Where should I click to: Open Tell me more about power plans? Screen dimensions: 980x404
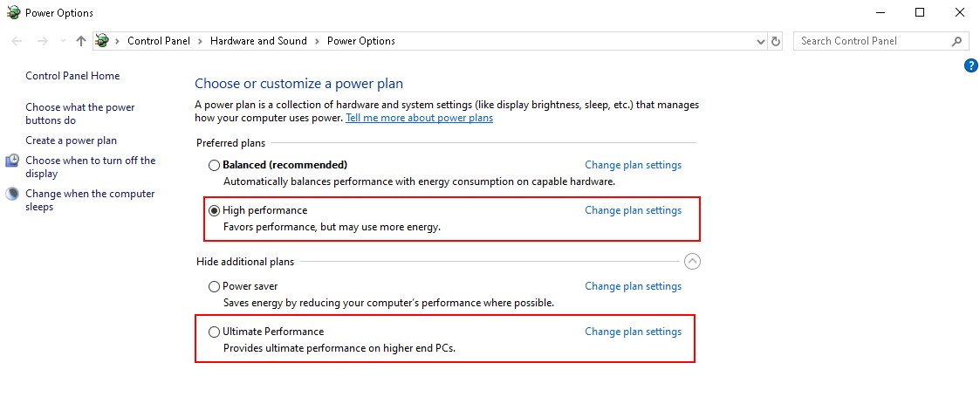pyautogui.click(x=419, y=118)
